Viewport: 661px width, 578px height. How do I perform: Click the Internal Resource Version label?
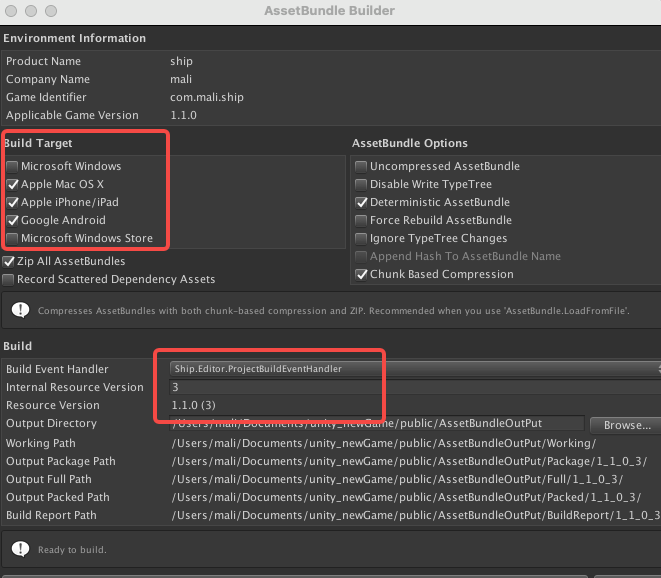[x=75, y=387]
